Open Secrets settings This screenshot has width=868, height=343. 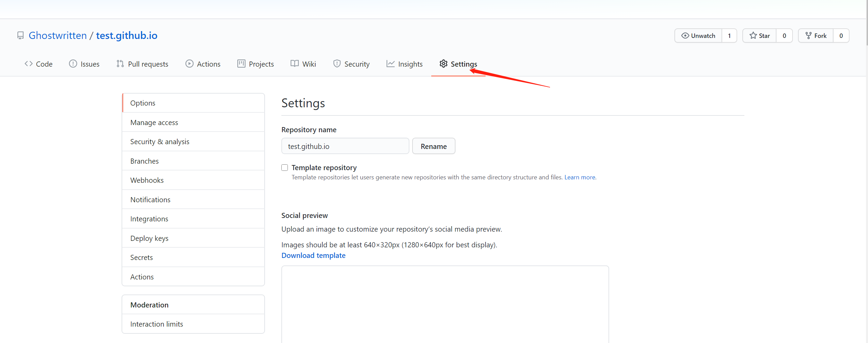point(194,257)
